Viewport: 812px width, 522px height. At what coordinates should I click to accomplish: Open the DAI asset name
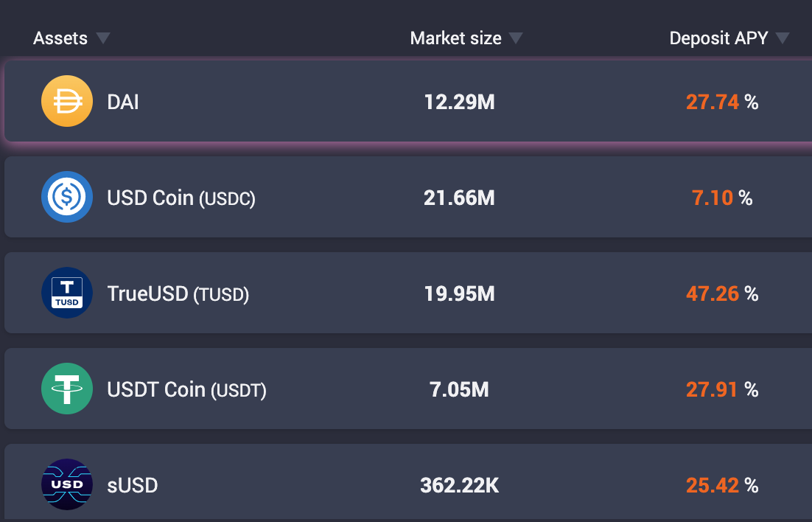123,102
